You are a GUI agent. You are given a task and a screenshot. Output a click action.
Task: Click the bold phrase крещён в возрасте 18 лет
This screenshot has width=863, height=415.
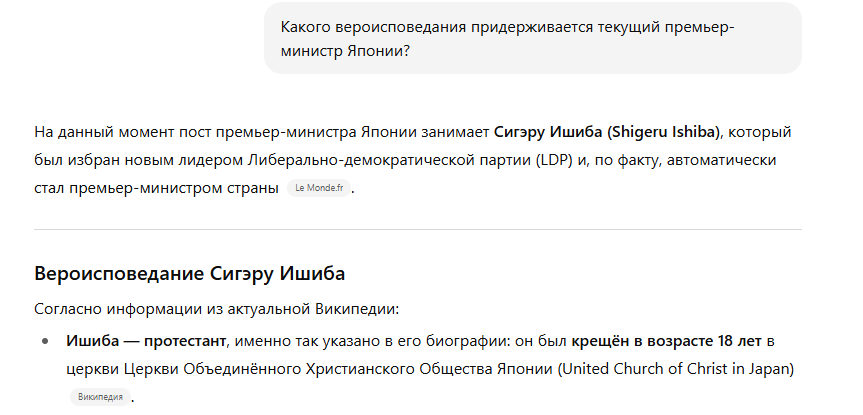(x=666, y=341)
